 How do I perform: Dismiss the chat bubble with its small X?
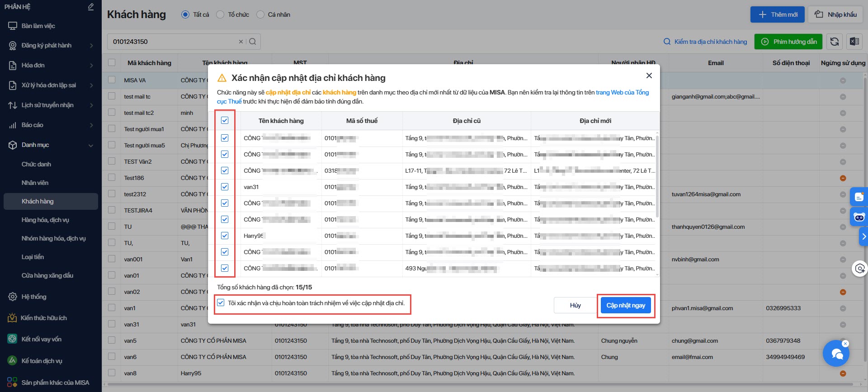click(x=845, y=344)
